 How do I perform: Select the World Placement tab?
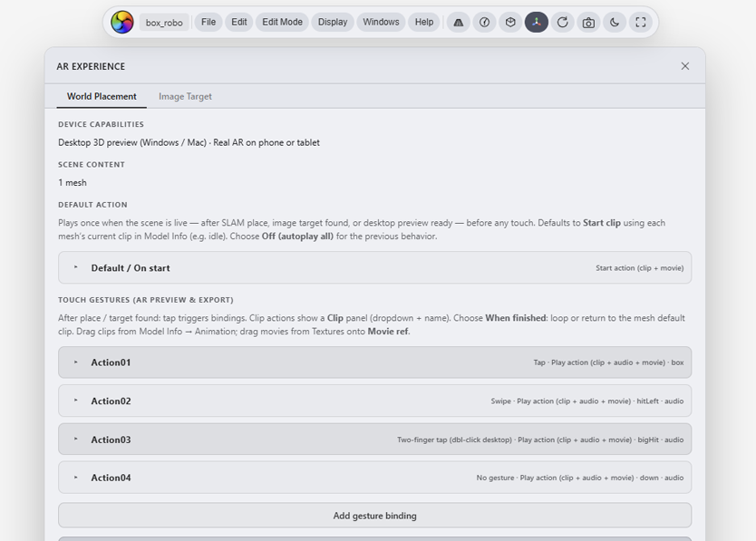(x=102, y=96)
